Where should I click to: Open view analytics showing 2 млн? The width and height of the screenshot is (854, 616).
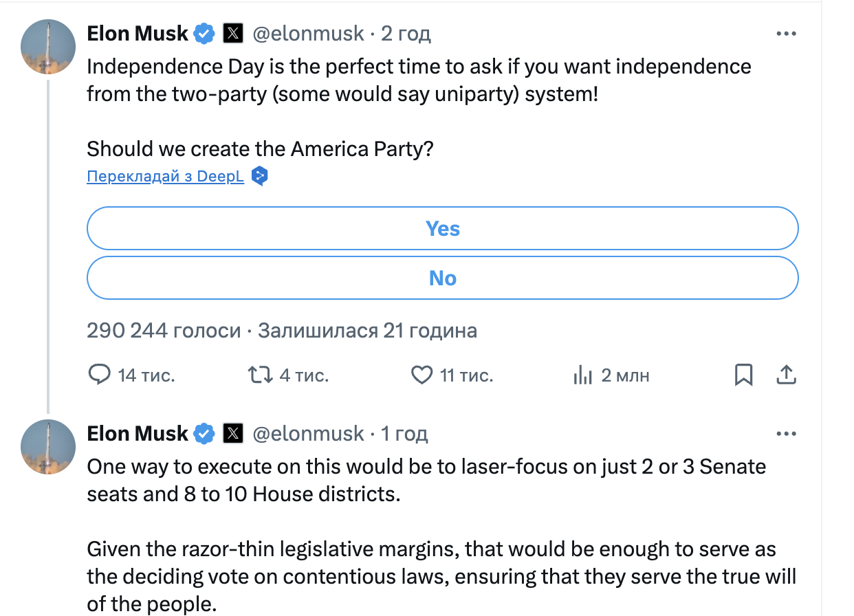[582, 375]
